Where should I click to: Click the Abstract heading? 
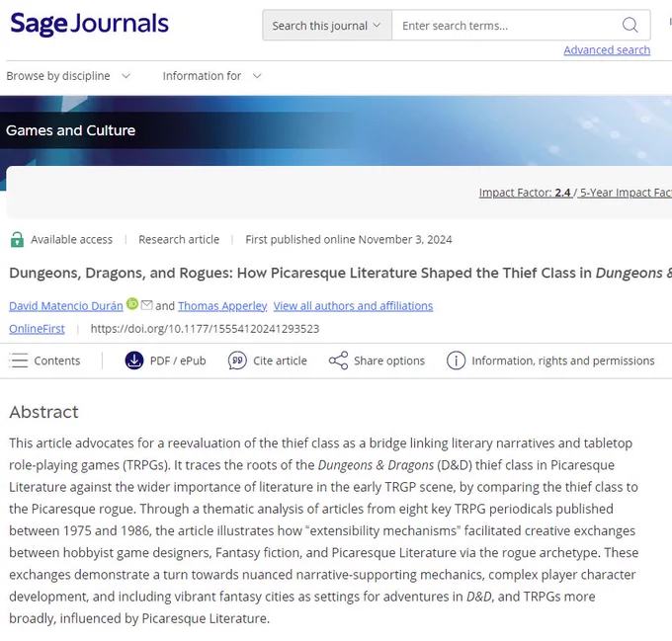tap(43, 412)
